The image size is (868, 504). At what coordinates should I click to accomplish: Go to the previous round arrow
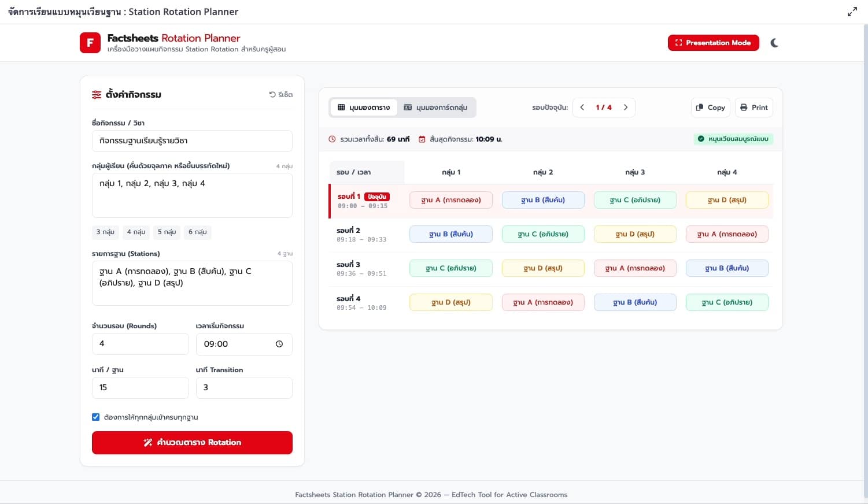(582, 108)
